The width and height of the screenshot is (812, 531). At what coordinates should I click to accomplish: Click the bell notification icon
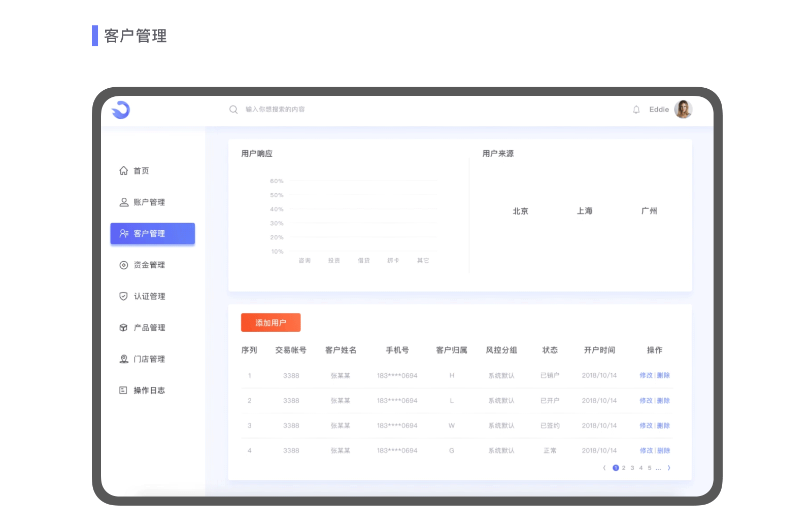click(637, 109)
